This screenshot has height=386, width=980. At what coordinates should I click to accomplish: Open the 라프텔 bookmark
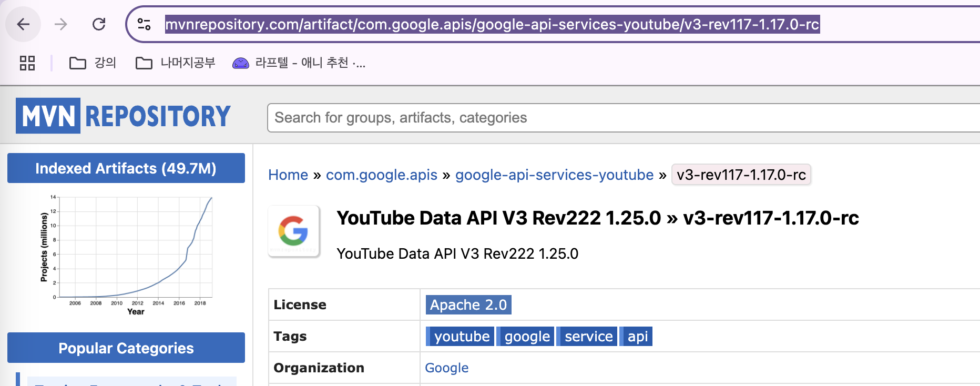point(299,63)
